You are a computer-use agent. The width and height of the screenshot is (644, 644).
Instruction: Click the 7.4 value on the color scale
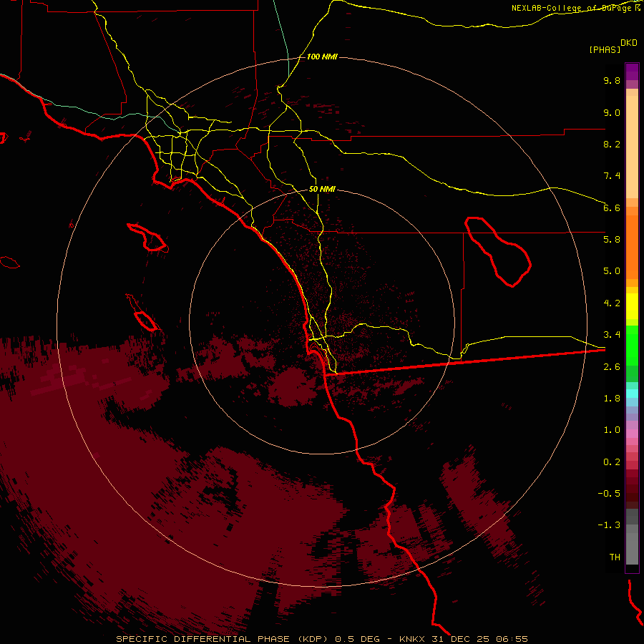(612, 176)
